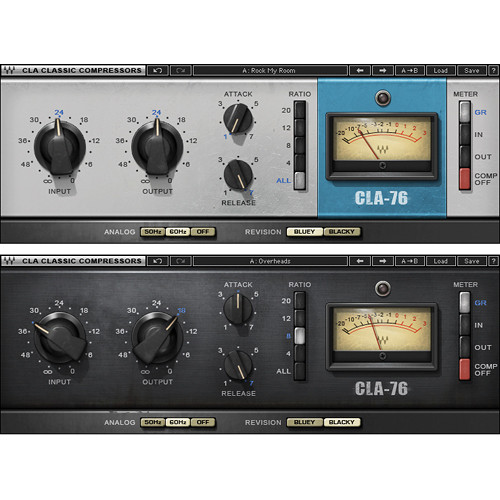Go to previous preset in Blacky plugin

360,261
